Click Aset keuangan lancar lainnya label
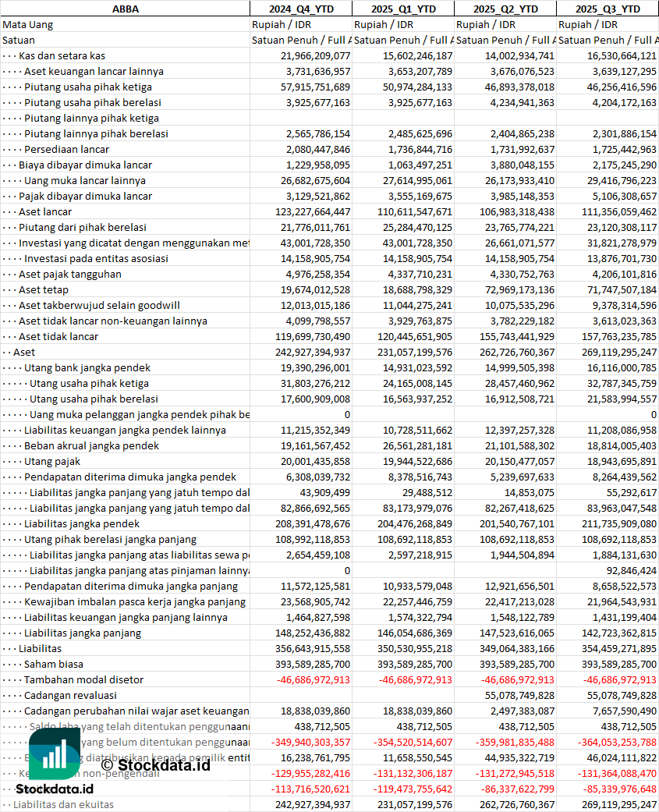This screenshot has width=659, height=812. pyautogui.click(x=94, y=72)
